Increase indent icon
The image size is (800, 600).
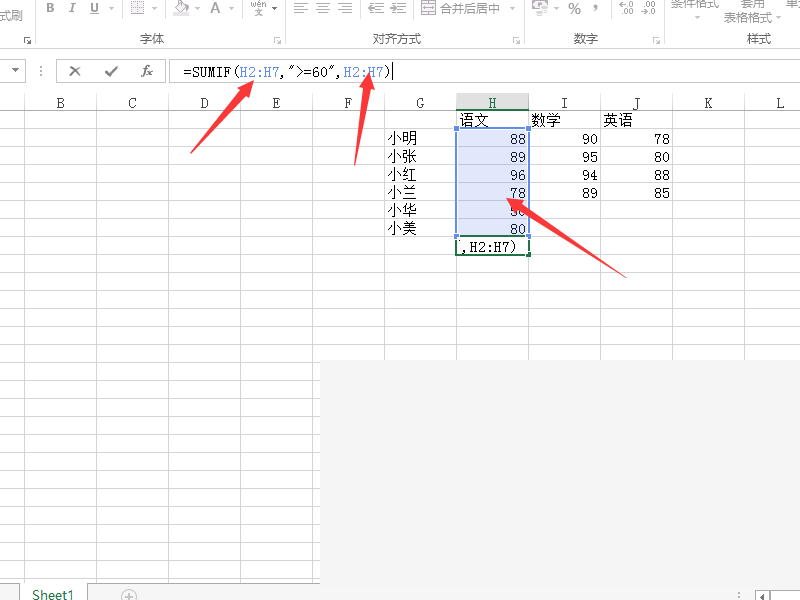tap(398, 8)
